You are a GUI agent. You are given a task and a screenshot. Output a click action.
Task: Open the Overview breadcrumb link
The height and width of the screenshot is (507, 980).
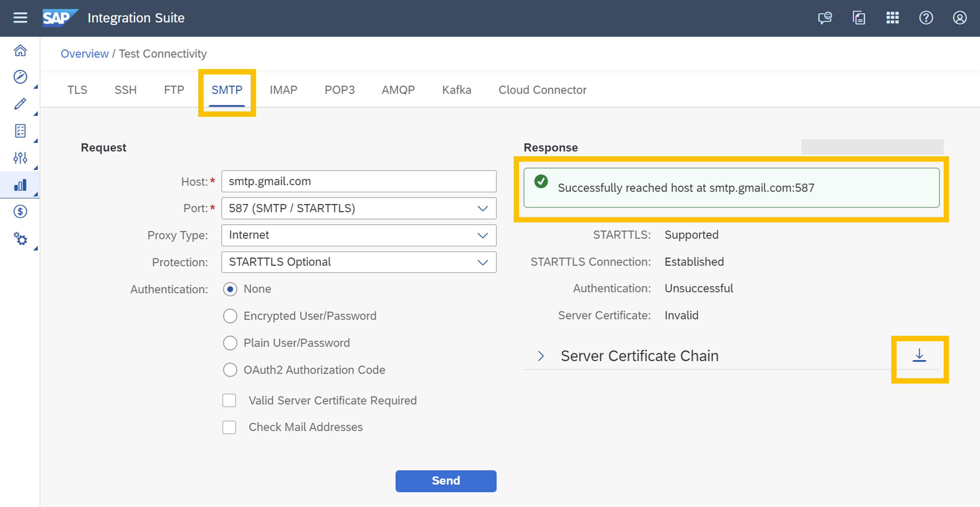(84, 54)
